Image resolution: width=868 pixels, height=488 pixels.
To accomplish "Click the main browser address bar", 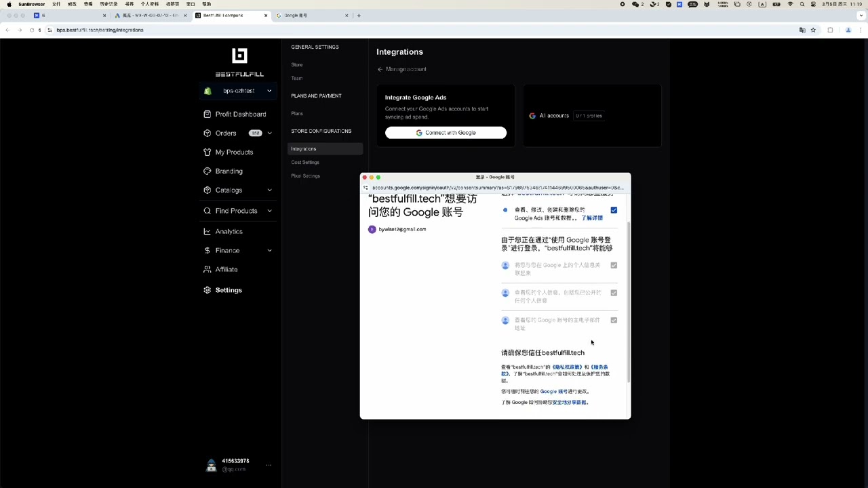I will click(420, 30).
